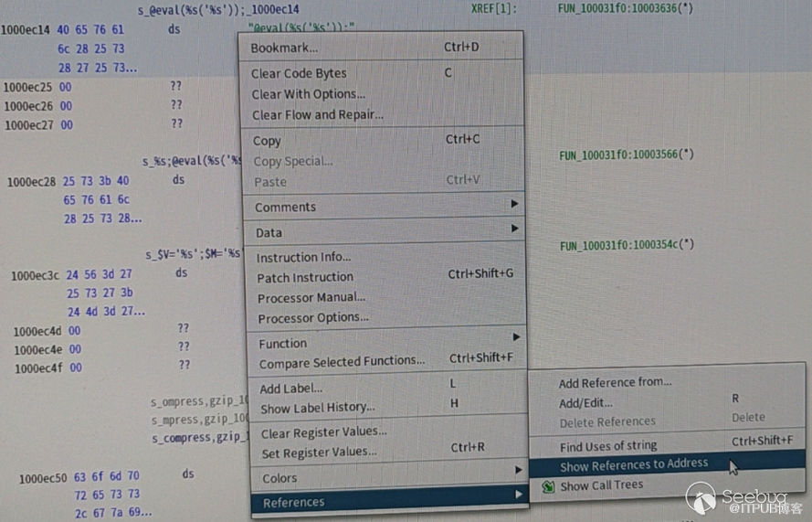The height and width of the screenshot is (522, 812).
Task: Click the Paste menu entry
Action: [270, 182]
